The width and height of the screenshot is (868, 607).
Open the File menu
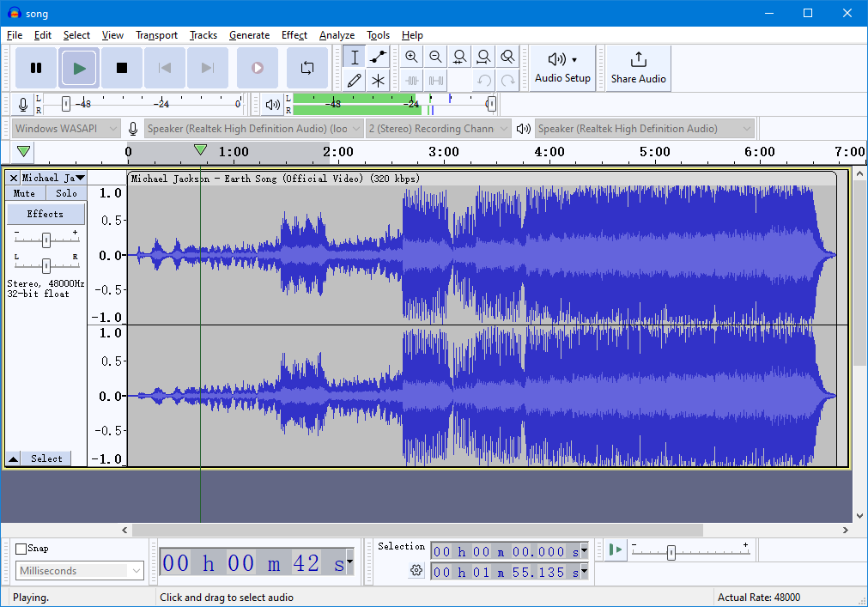pos(15,35)
